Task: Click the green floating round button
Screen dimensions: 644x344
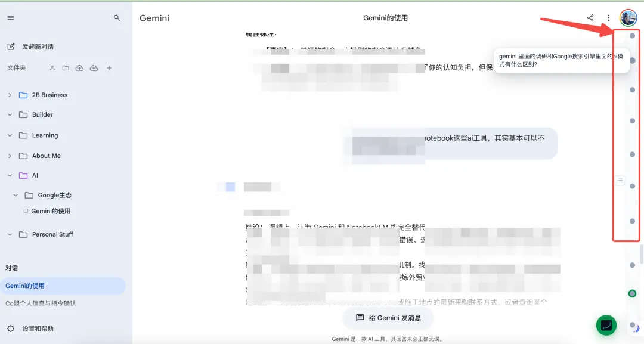Action: (x=606, y=325)
